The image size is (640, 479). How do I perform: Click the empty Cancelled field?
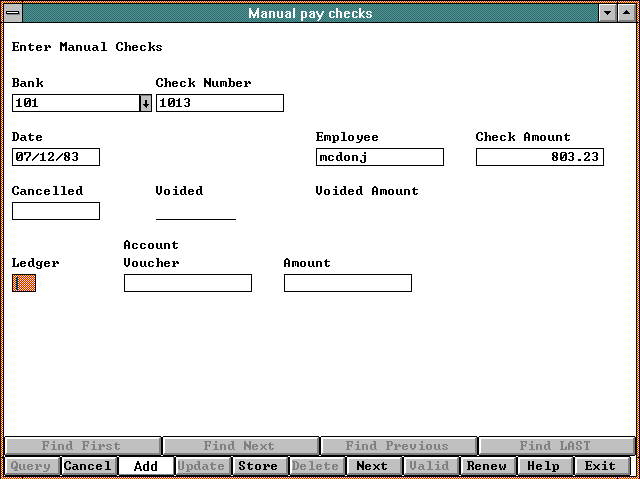click(x=55, y=211)
